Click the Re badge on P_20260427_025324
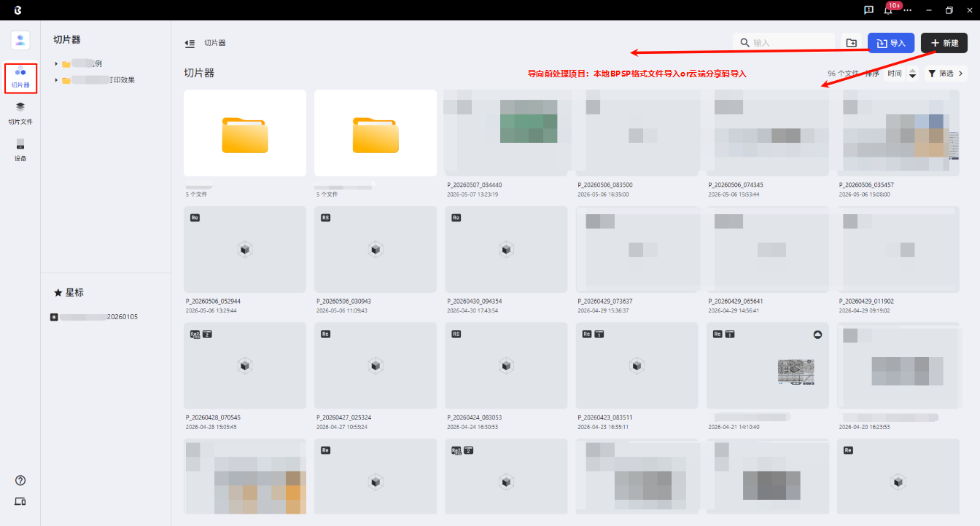The height and width of the screenshot is (526, 980). (325, 334)
